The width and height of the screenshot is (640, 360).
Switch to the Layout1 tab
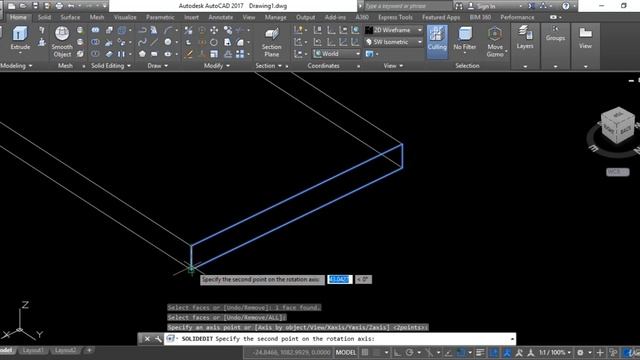coord(33,350)
